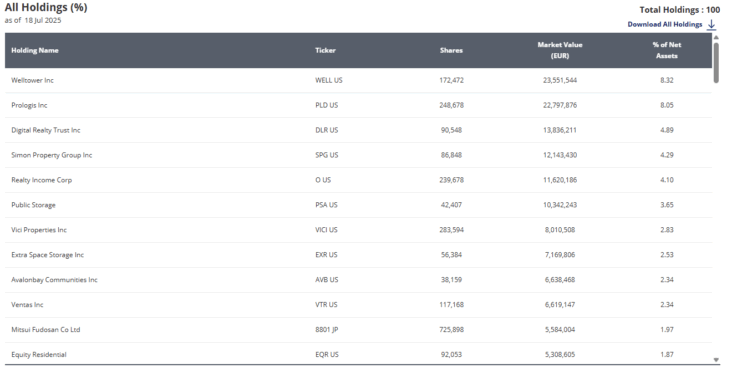The image size is (732, 368).
Task: Select the Prologis Inc holding name
Action: (x=29, y=105)
